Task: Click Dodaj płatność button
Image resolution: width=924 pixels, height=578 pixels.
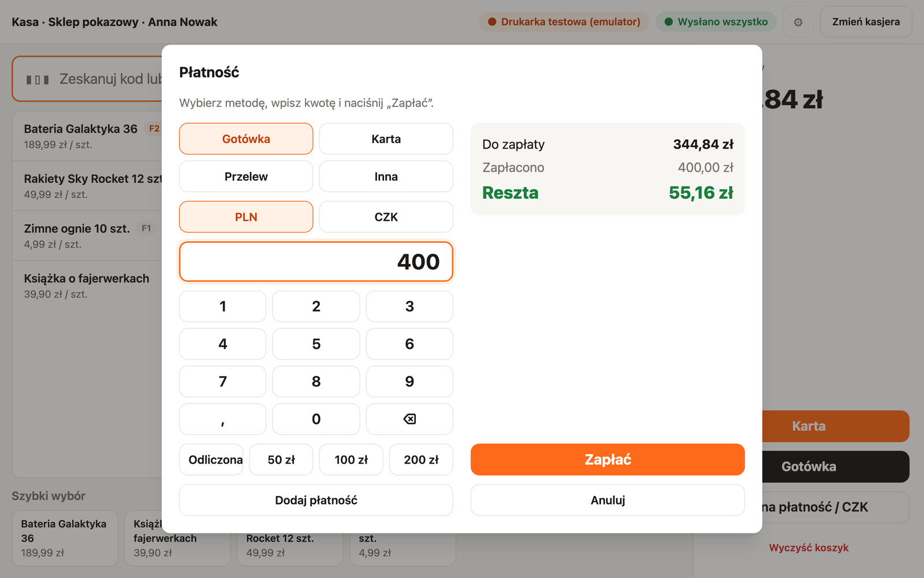Action: coord(316,500)
